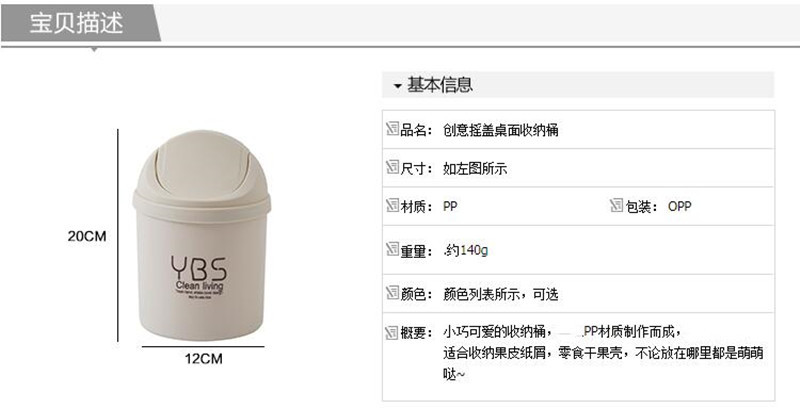Click the OPP packaging value

(680, 207)
